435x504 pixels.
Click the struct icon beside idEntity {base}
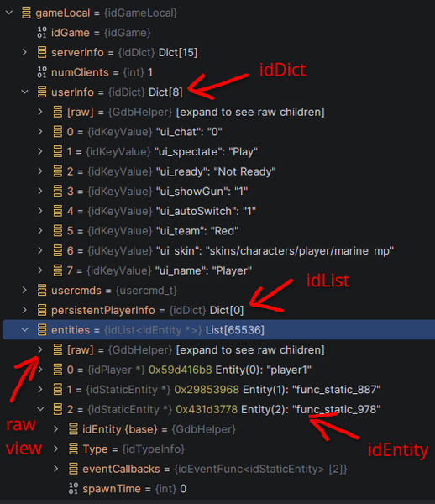pyautogui.click(x=73, y=429)
